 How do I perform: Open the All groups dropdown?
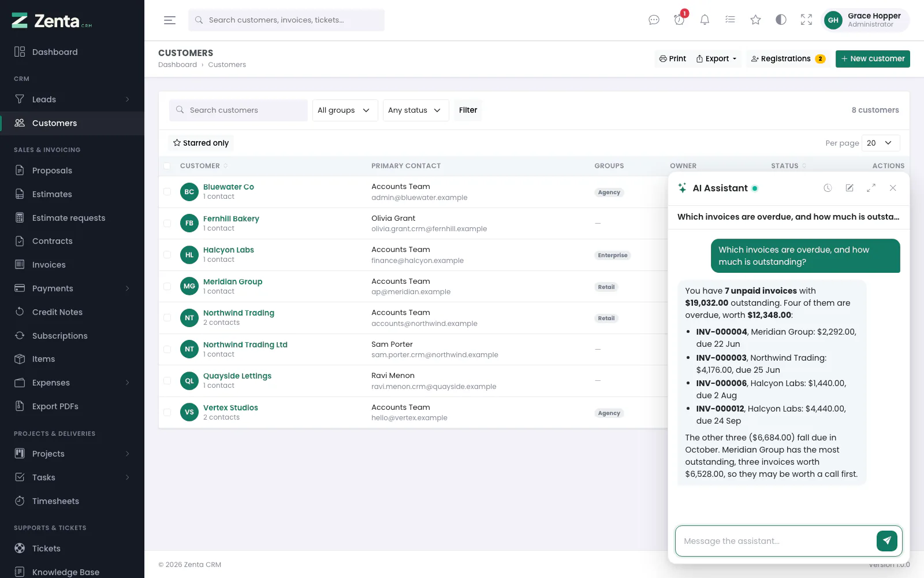coord(345,110)
